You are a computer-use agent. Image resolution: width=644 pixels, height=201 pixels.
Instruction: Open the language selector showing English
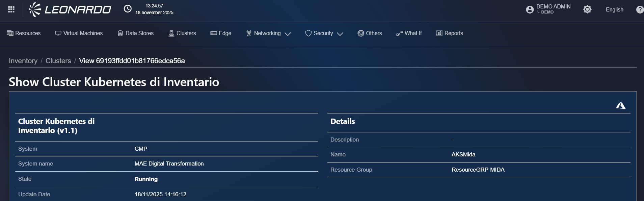click(614, 9)
